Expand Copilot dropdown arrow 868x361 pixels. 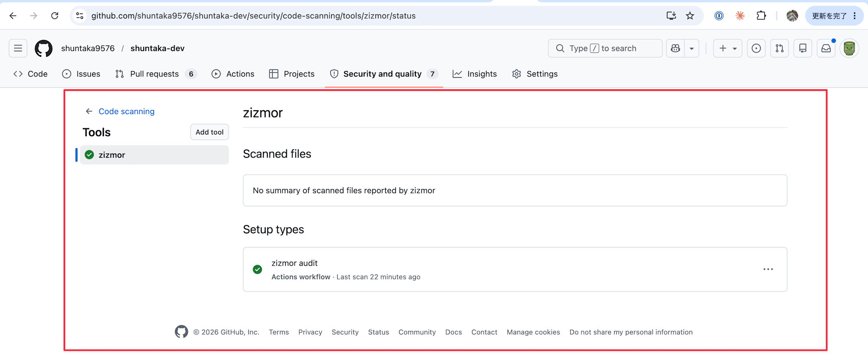pyautogui.click(x=692, y=48)
